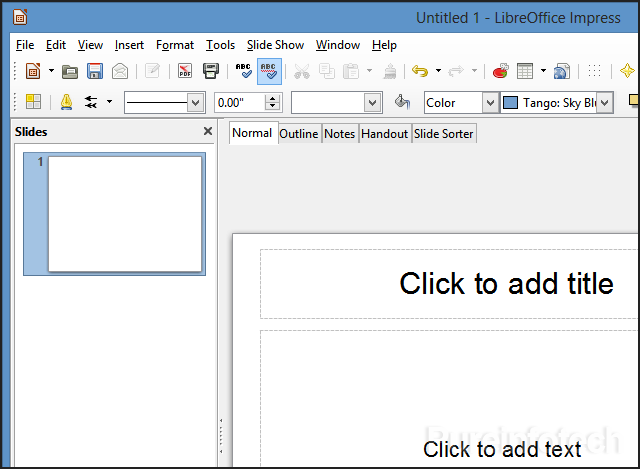Increase line width with up spinner
The width and height of the screenshot is (640, 469).
(273, 98)
